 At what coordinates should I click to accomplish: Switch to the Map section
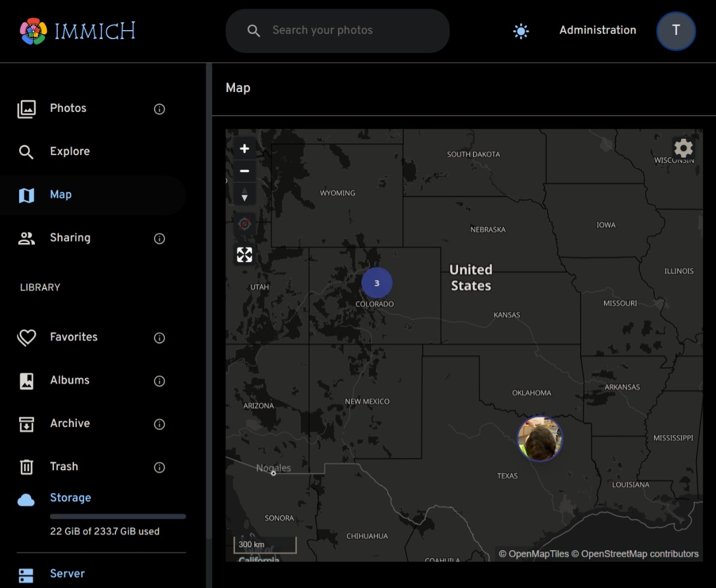click(60, 194)
